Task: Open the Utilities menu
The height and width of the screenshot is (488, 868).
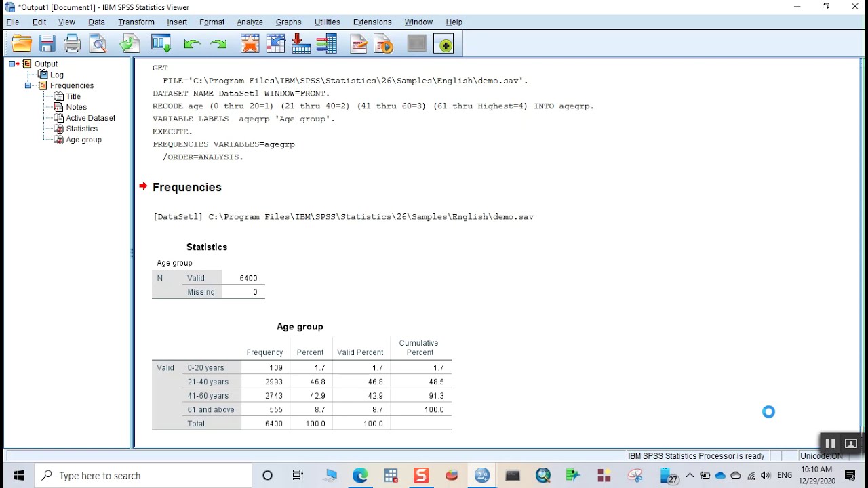Action: (x=327, y=22)
